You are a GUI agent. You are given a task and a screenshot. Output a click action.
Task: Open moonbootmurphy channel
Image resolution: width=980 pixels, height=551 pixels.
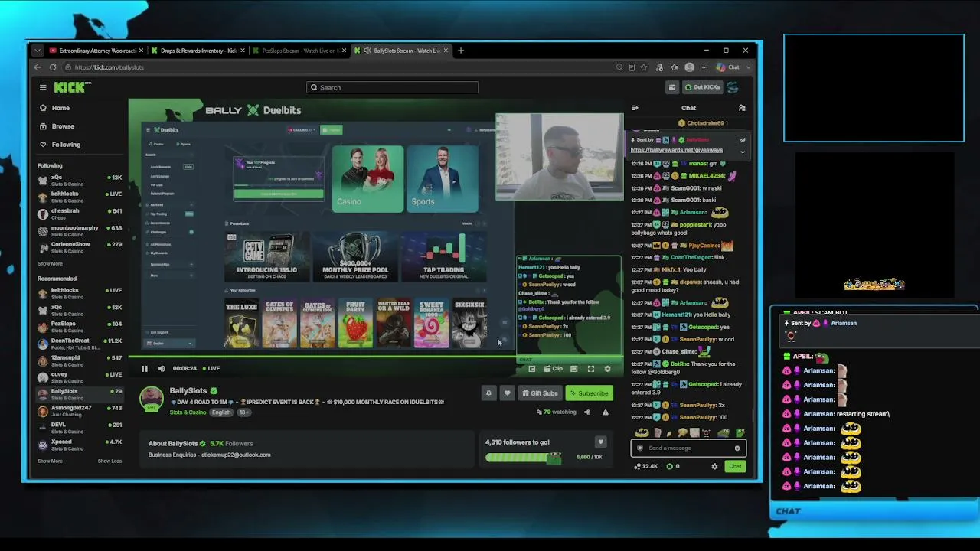80,231
